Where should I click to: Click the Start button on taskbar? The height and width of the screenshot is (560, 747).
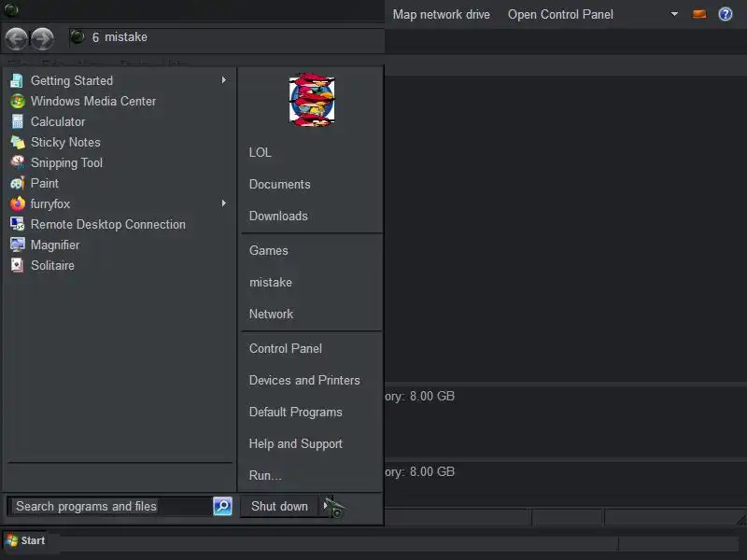pos(26,541)
